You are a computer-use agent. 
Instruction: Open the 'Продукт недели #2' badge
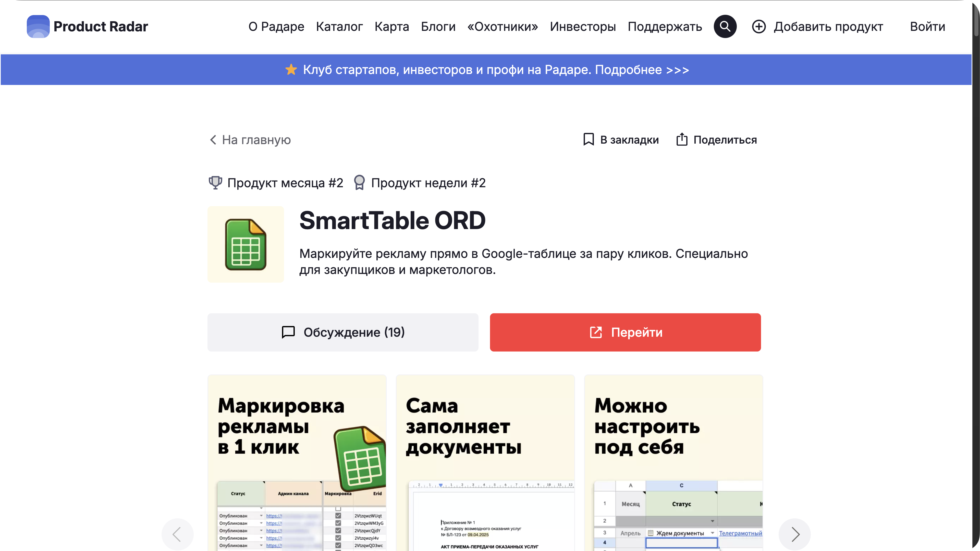click(x=428, y=183)
